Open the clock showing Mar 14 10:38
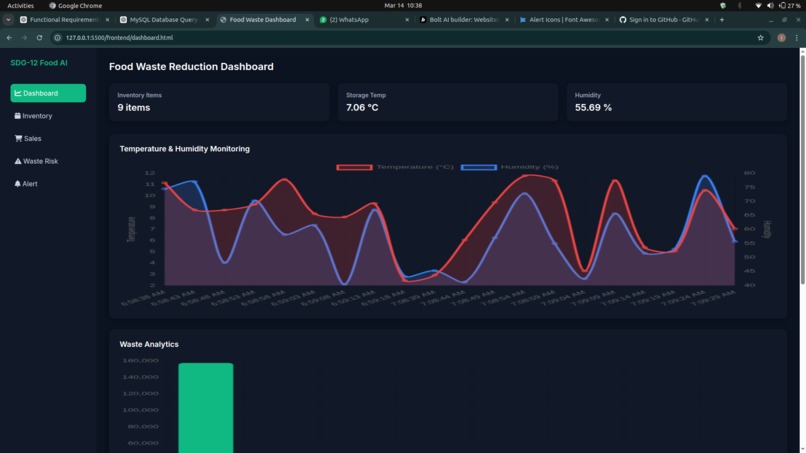Image resolution: width=806 pixels, height=453 pixels. click(x=403, y=6)
